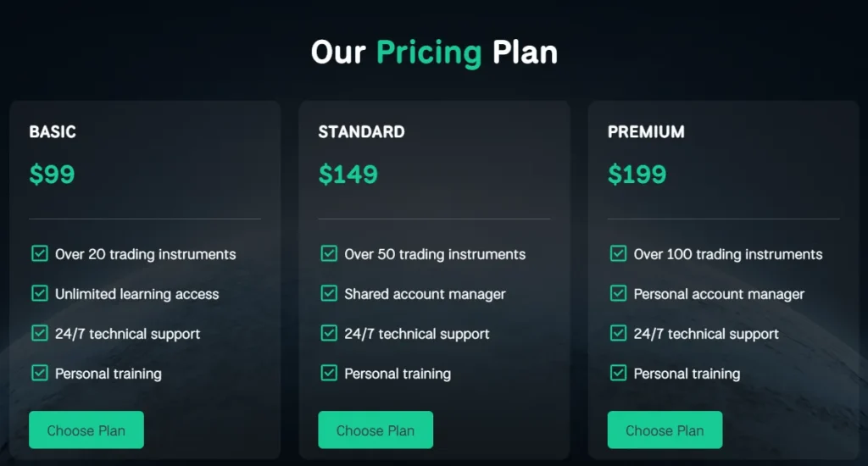Toggle Standard plan 24/7 technical support checkbox
868x466 pixels.
tap(329, 333)
